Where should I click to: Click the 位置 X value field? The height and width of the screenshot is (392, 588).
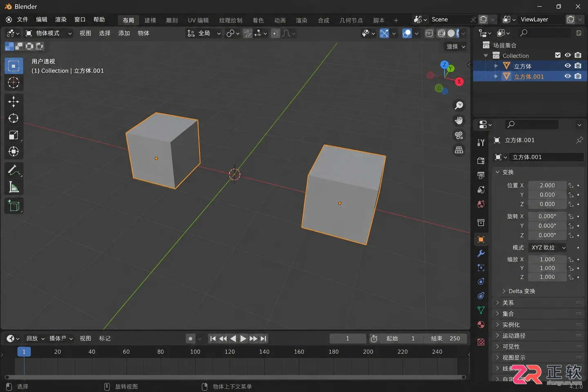click(x=547, y=185)
